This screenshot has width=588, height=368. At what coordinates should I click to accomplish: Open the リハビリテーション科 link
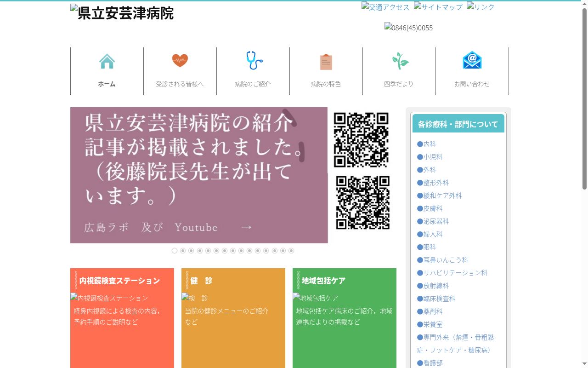(452, 273)
